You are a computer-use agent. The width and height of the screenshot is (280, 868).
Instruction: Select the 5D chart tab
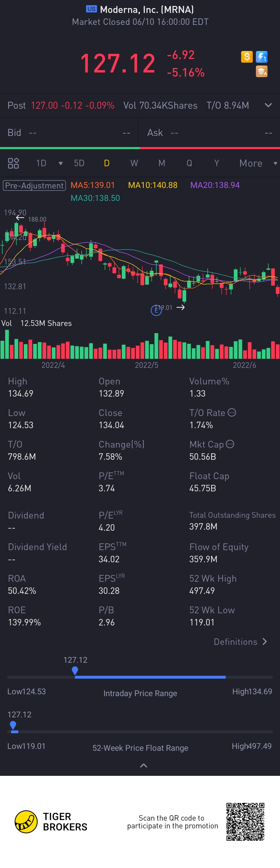[79, 163]
